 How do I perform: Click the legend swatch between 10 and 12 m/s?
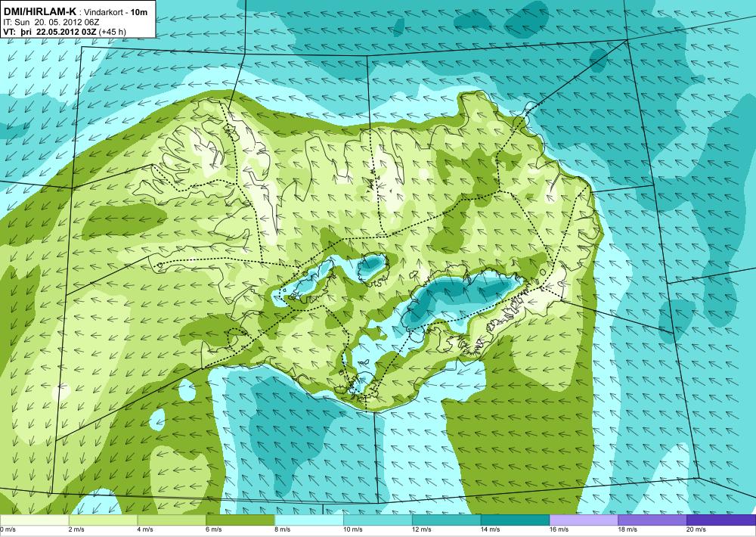point(377,520)
